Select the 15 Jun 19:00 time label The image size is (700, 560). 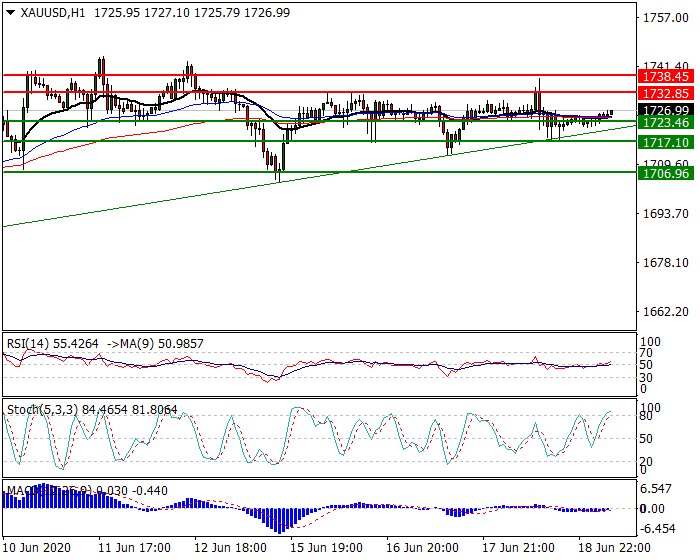326,547
